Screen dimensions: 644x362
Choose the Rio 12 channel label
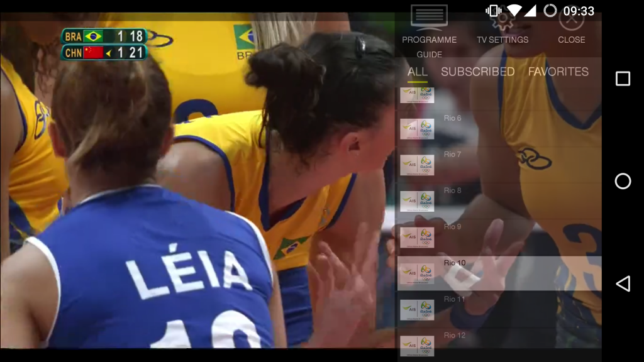click(454, 336)
